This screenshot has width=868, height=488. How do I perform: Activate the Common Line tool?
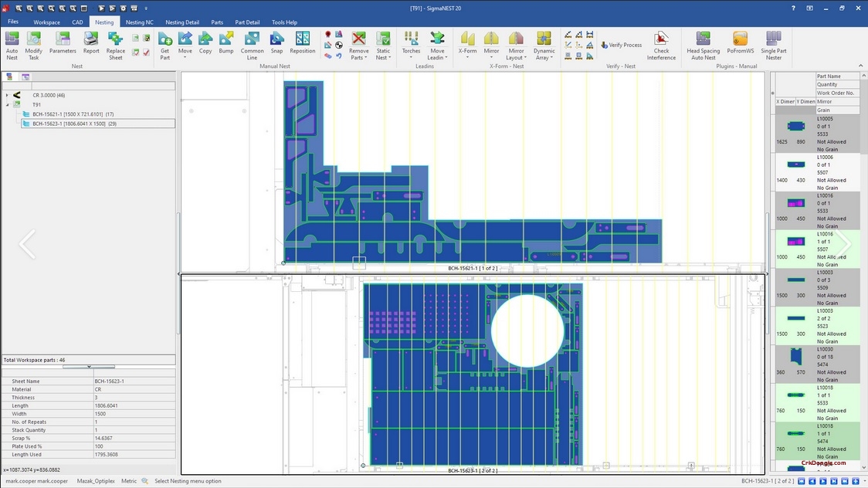click(x=252, y=44)
